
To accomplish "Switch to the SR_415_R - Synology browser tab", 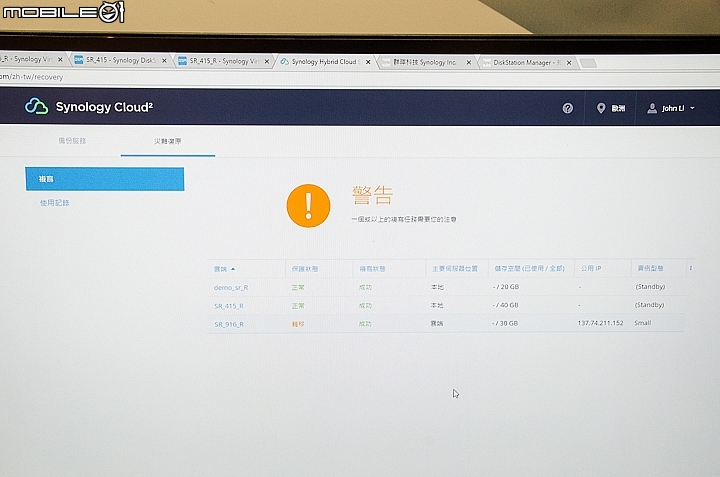I will click(x=224, y=61).
